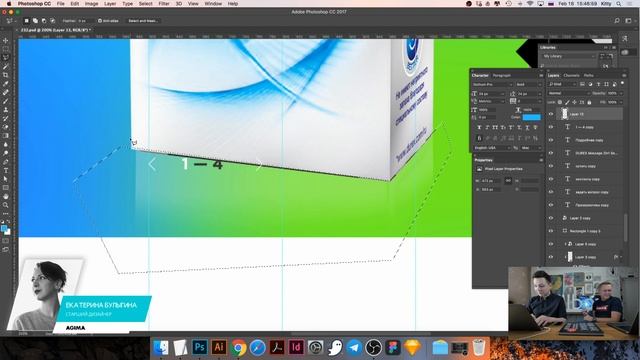The image size is (640, 360).
Task: Open the Image menu
Action: coord(91,4)
